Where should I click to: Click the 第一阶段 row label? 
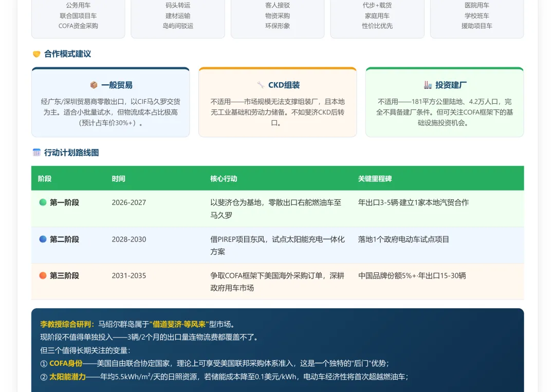click(x=64, y=202)
